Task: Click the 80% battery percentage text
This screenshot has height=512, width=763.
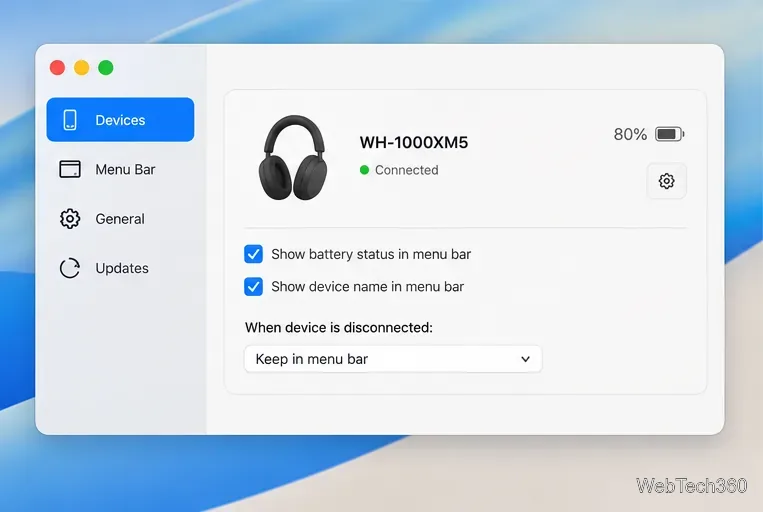Action: point(630,134)
